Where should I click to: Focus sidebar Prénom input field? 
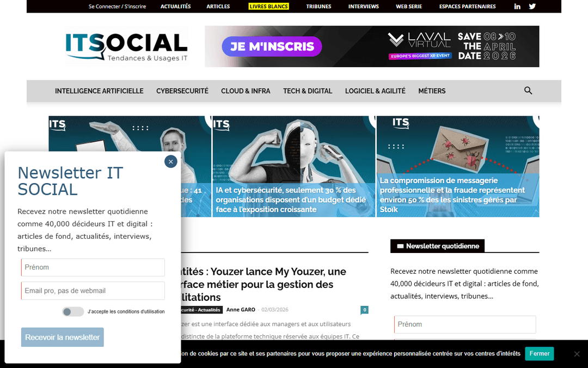tap(465, 324)
